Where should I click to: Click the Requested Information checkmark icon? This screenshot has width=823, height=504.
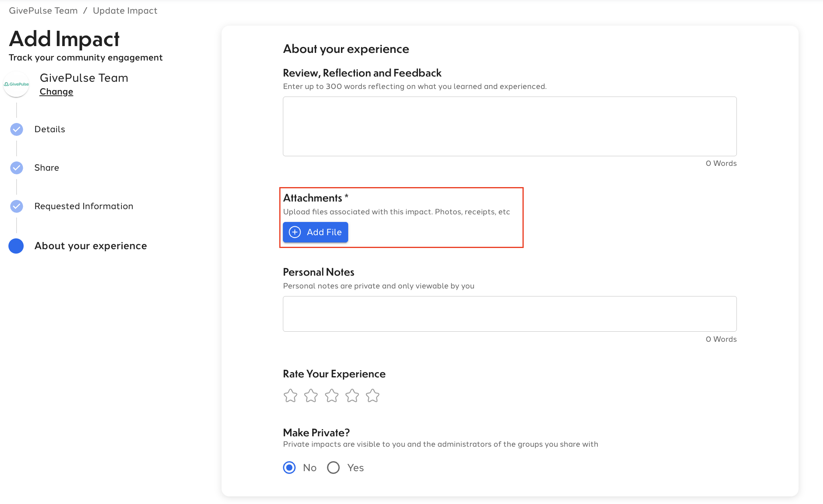coord(16,206)
